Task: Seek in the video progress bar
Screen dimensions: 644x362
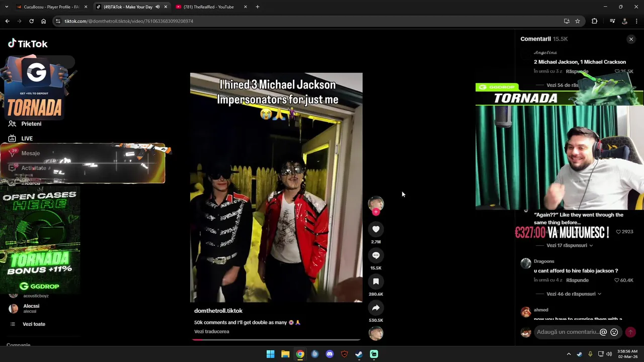Action: pyautogui.click(x=276, y=339)
